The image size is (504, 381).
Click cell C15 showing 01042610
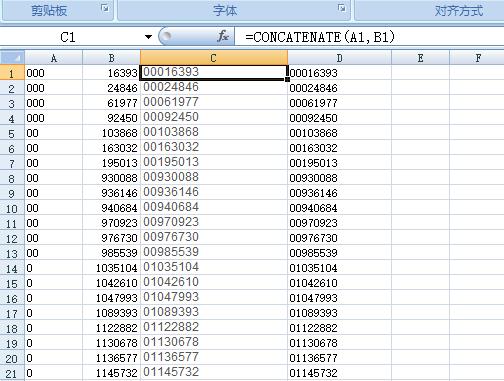coord(214,283)
